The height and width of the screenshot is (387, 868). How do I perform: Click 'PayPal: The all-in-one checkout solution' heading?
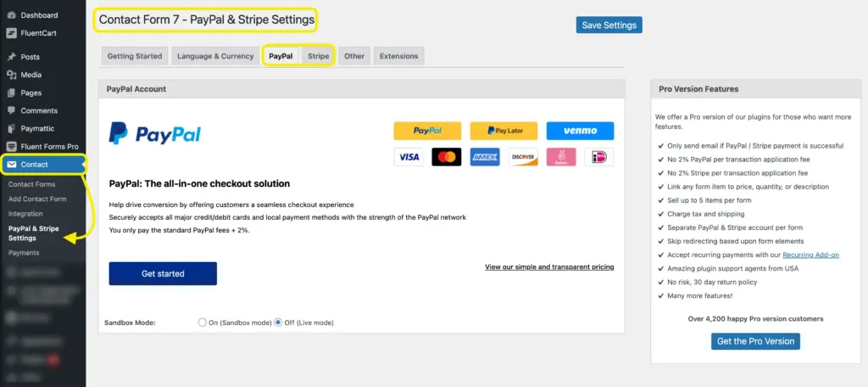[199, 183]
